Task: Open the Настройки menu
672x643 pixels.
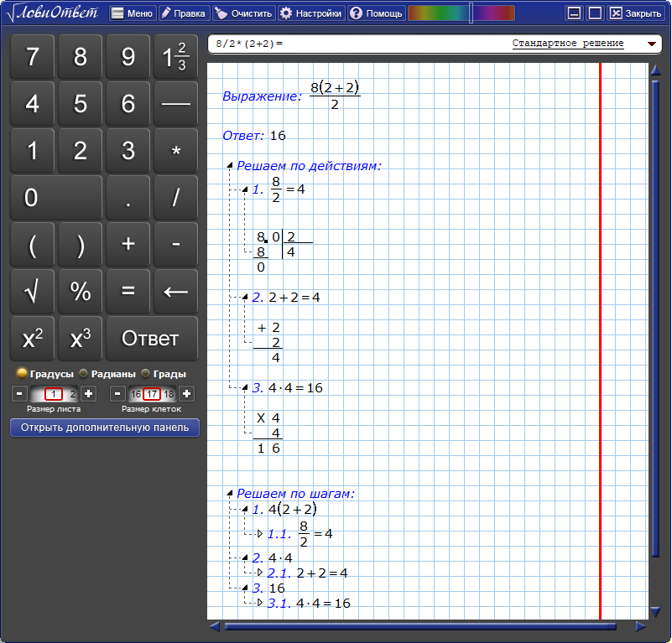Action: 311,13
